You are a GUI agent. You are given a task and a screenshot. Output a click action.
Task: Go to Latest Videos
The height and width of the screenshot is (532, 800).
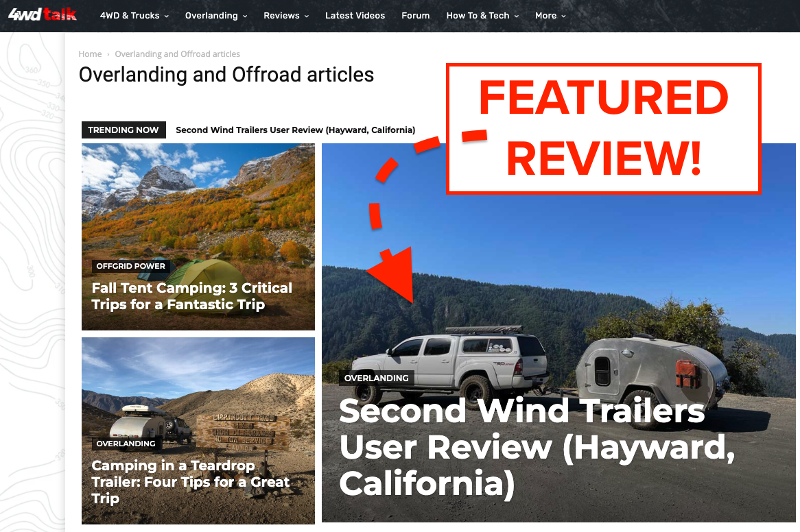[x=355, y=16]
